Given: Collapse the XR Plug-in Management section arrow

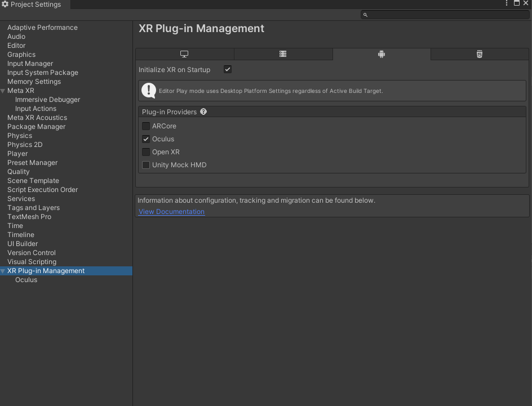Looking at the screenshot, I should click(x=3, y=271).
